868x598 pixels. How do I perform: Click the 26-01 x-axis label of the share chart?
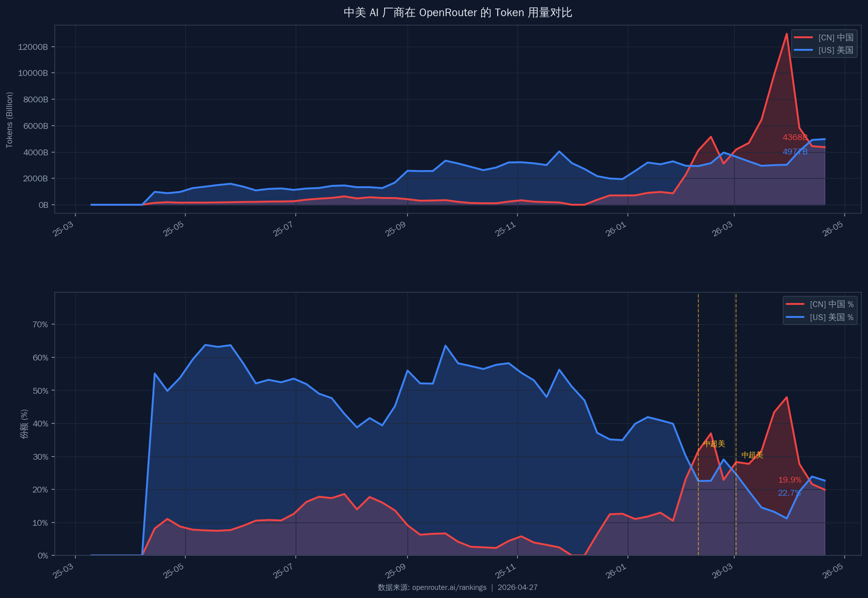[x=616, y=571]
